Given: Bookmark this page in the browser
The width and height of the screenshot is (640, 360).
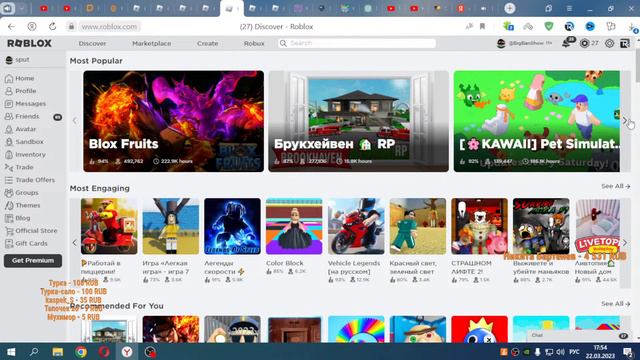Looking at the screenshot, I should pos(482,27).
